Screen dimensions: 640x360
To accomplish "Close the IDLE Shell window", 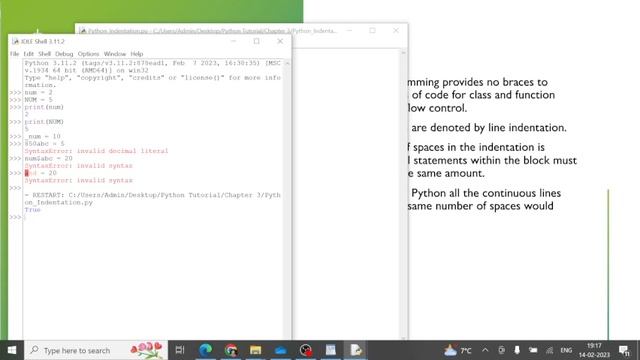I will click(280, 41).
